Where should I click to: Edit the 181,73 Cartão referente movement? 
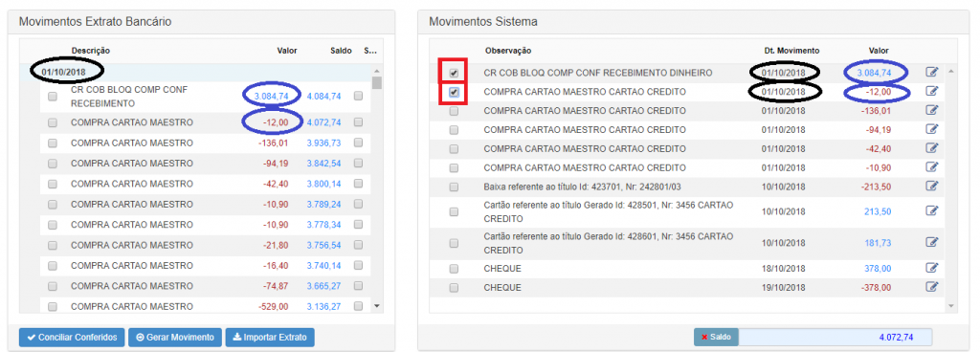[932, 243]
